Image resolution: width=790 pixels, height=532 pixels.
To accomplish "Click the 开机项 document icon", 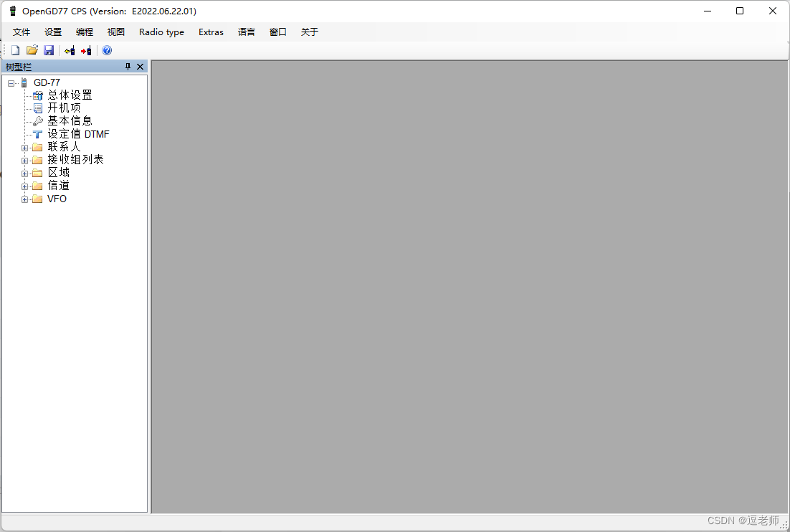I will [x=38, y=108].
